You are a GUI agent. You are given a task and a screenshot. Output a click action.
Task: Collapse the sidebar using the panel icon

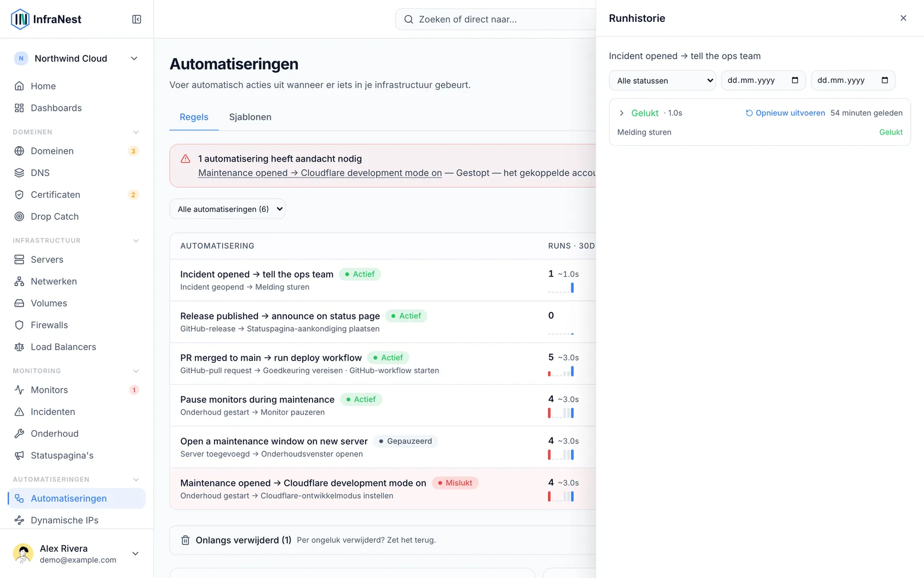(x=137, y=19)
